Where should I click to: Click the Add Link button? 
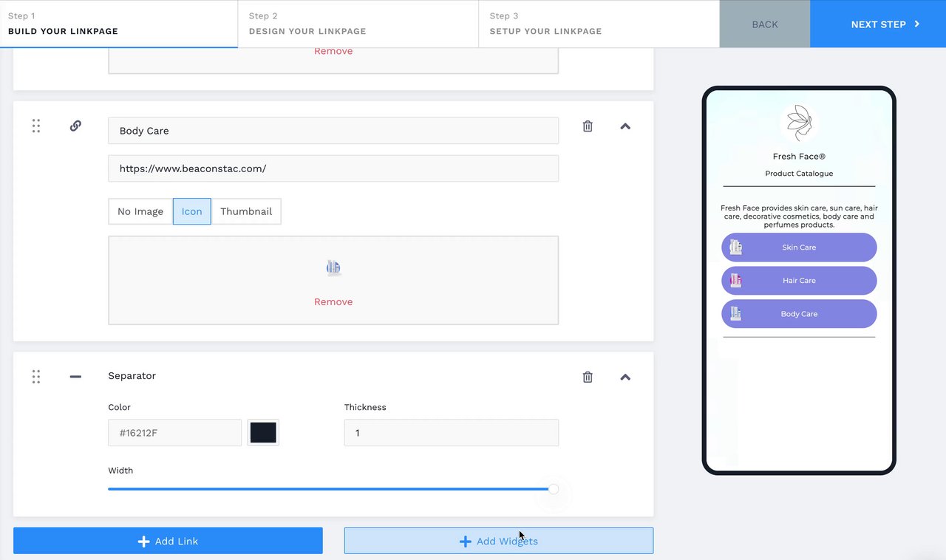168,541
